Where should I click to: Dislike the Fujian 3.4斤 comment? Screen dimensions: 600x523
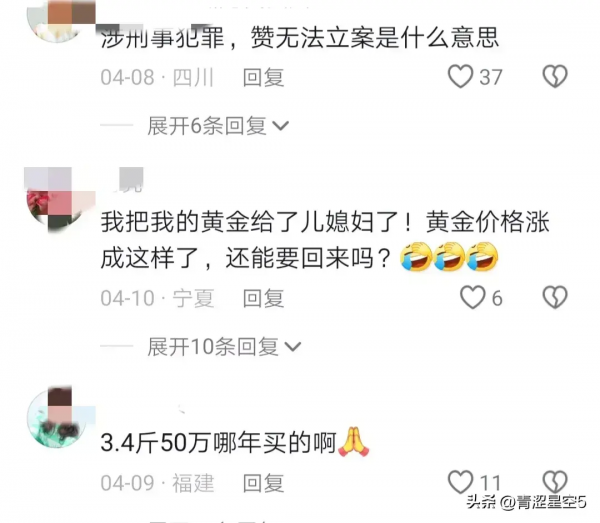(555, 482)
